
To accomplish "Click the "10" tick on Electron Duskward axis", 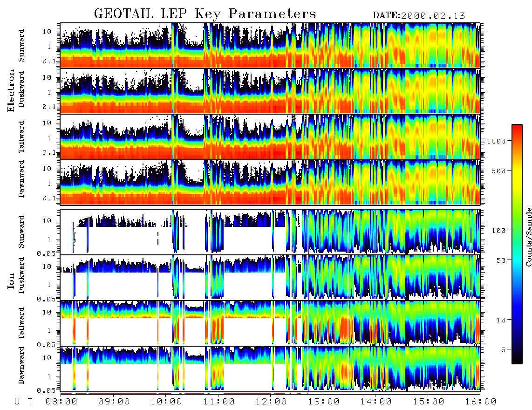I will click(x=47, y=77).
